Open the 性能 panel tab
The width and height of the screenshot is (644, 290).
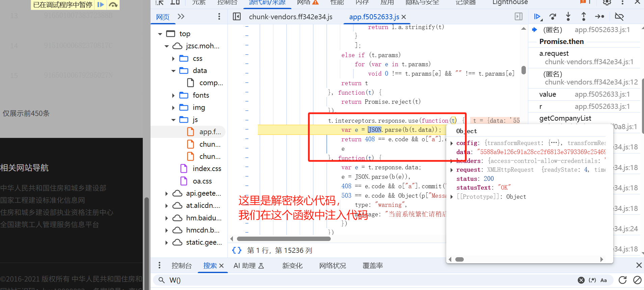pyautogui.click(x=337, y=2)
